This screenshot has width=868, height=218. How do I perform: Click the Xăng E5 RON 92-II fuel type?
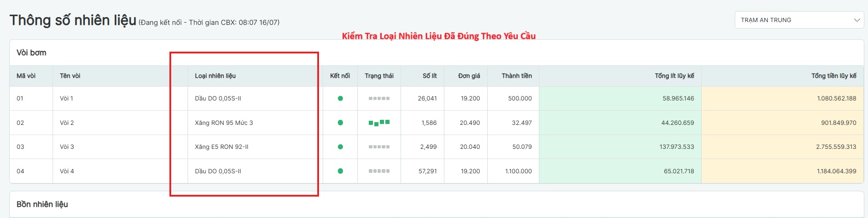[222, 147]
